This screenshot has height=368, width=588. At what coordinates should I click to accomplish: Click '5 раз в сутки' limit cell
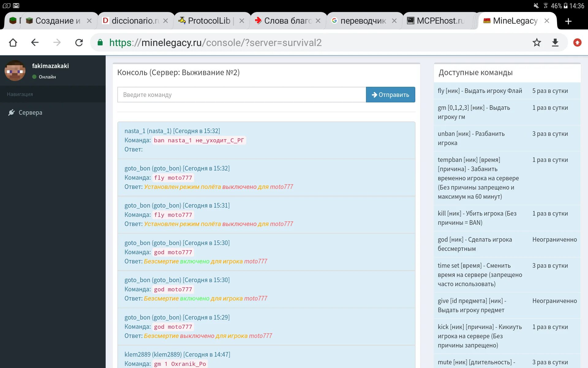[550, 91]
